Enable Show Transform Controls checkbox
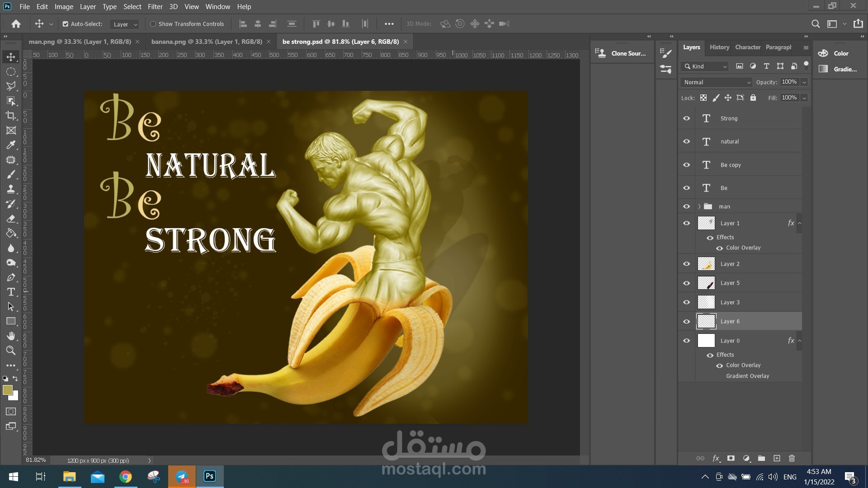Screen dimensions: 868x488 click(153, 24)
